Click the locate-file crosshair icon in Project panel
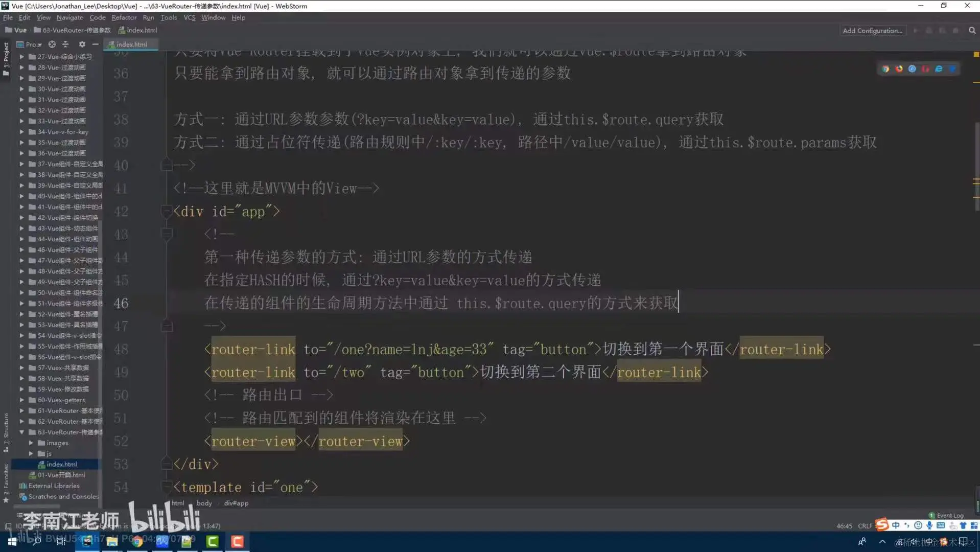Screen dimensions: 980x552 [x=52, y=44]
